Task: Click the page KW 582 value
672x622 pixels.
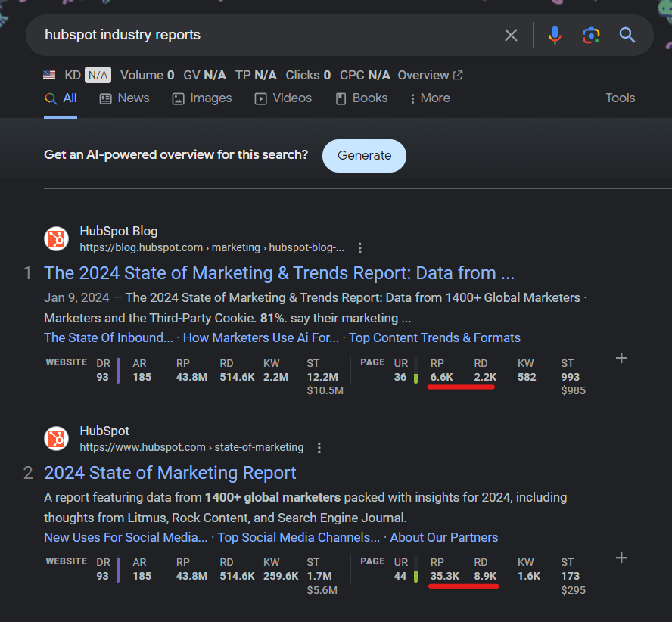Action: pyautogui.click(x=527, y=378)
